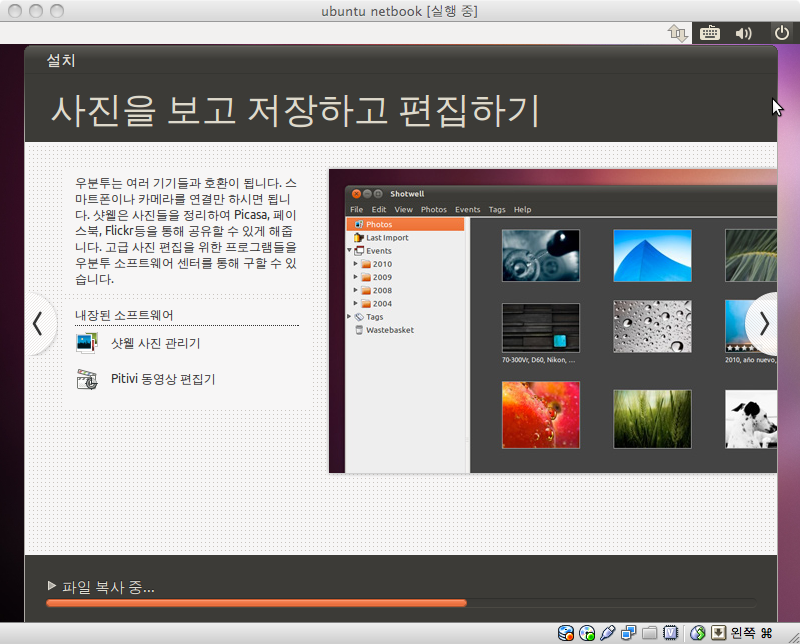Click the 샷웰 사진 관리기 label
Screen dimensions: 800x644
pyautogui.click(x=156, y=343)
